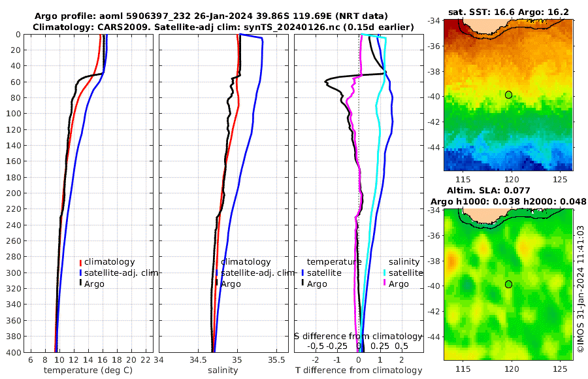Click the magenta salinity Argo legend marker
The width and height of the screenshot is (588, 379).
tap(385, 284)
